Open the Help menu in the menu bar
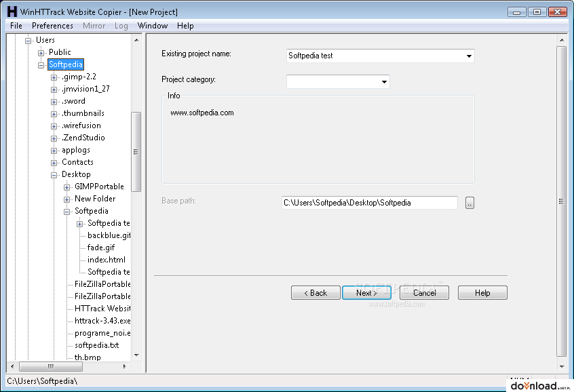574x392 pixels. point(185,26)
